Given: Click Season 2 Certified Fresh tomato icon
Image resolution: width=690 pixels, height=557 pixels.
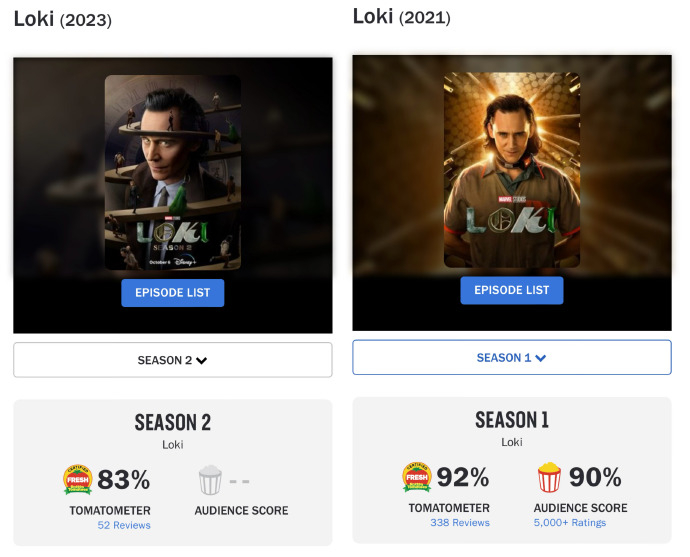Looking at the screenshot, I should point(77,481).
